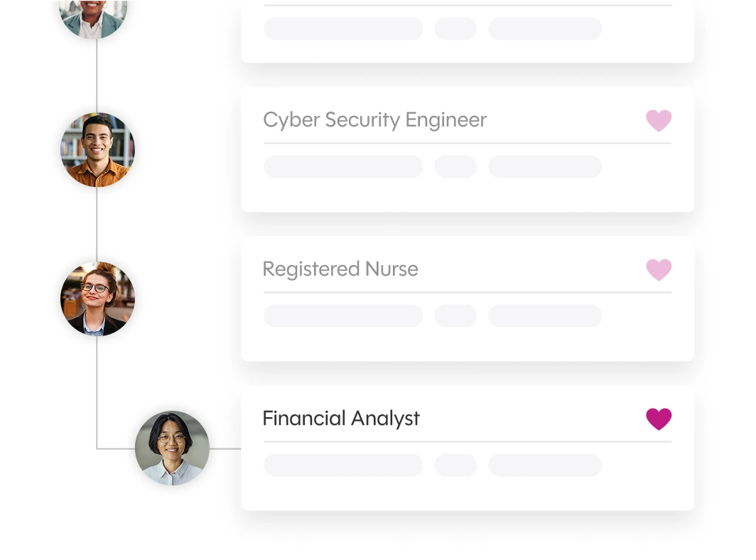Click long placeholder tag under Financial Analyst
The width and height of the screenshot is (756, 560).
[343, 465]
